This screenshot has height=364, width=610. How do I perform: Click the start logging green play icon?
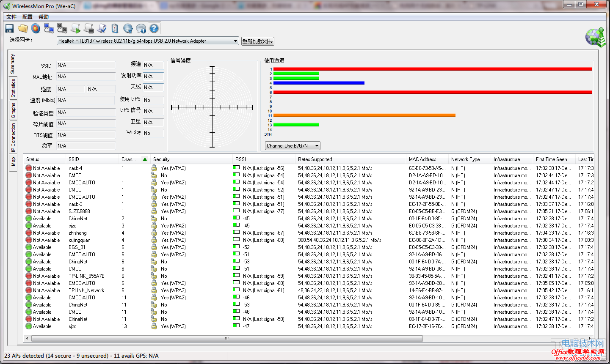coord(75,28)
